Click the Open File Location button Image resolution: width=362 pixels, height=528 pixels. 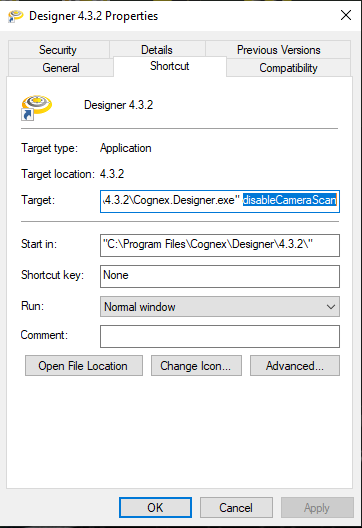[84, 366]
